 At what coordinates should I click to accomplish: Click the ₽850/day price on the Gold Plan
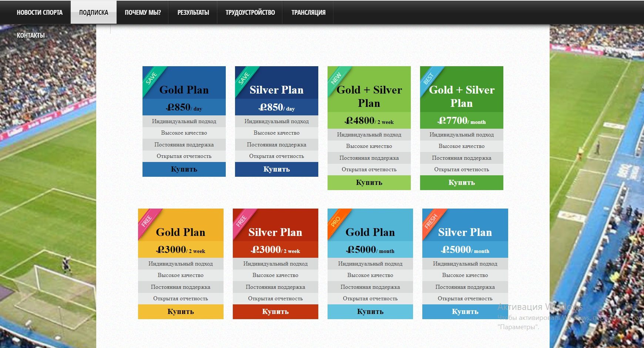184,107
